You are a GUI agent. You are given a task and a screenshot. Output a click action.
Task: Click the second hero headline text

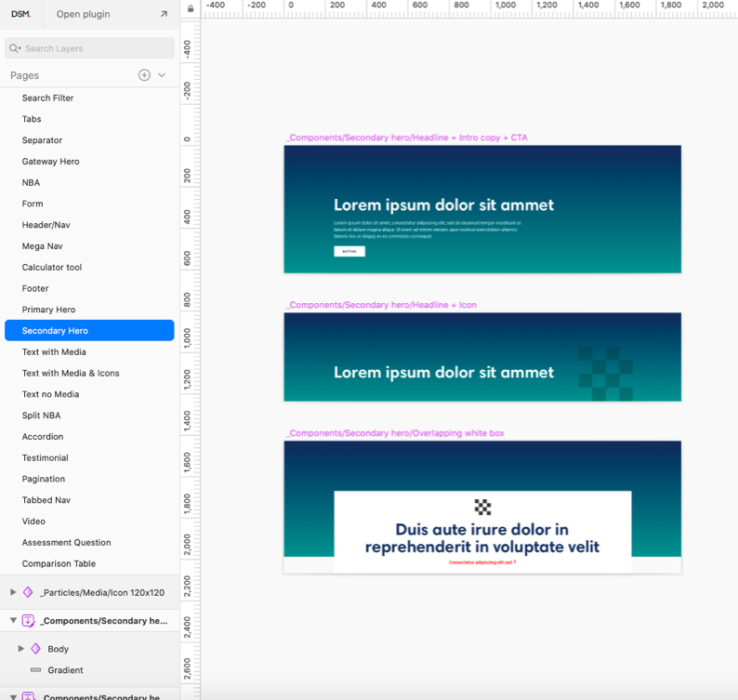(444, 373)
